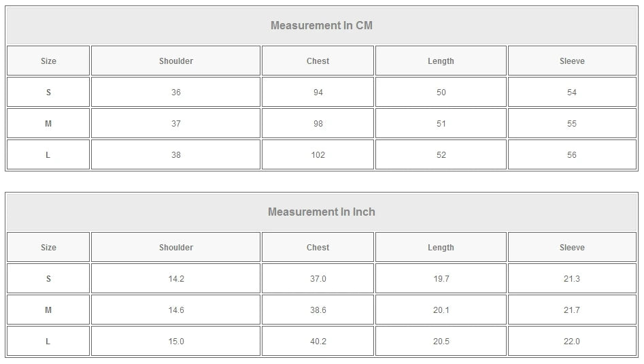Click the Sleeve header in the Inch table
The width and height of the screenshot is (644, 364).
click(x=571, y=248)
